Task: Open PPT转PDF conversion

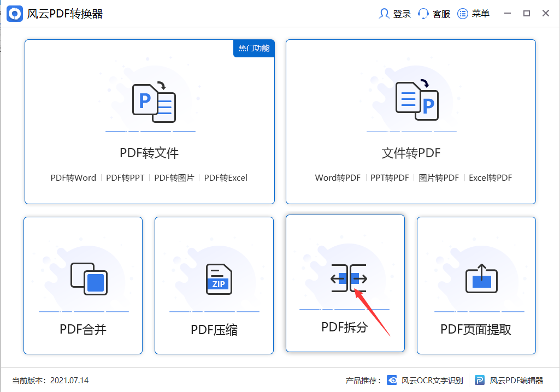Action: [390, 178]
